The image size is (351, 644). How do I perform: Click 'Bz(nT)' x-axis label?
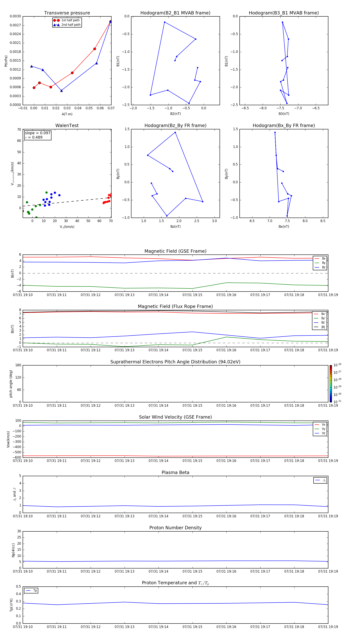175,227
